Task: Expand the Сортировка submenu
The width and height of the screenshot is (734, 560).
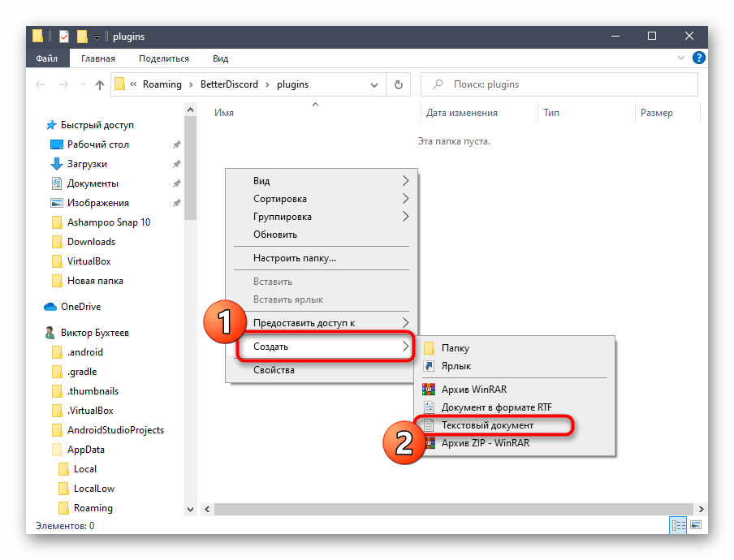Action: point(405,199)
